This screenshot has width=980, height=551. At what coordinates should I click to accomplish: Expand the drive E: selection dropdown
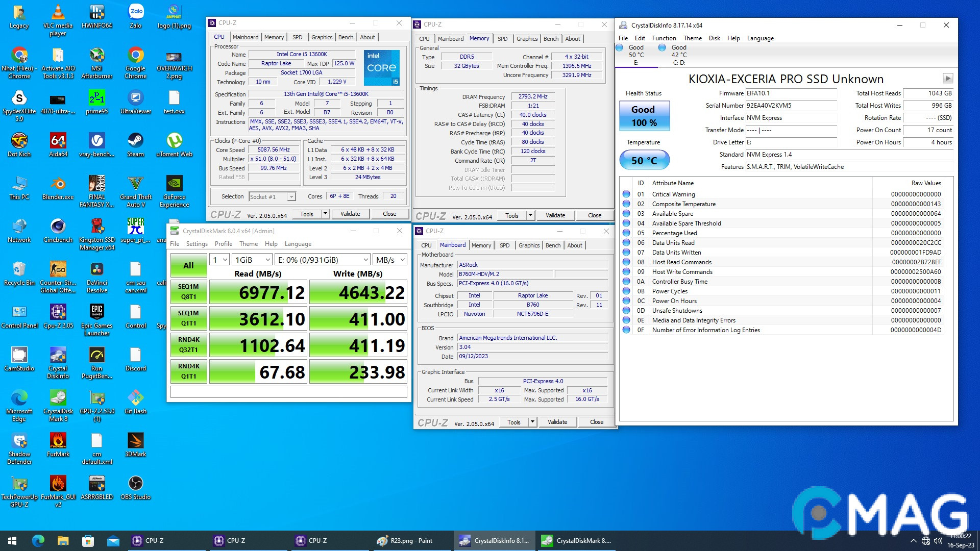pos(323,260)
